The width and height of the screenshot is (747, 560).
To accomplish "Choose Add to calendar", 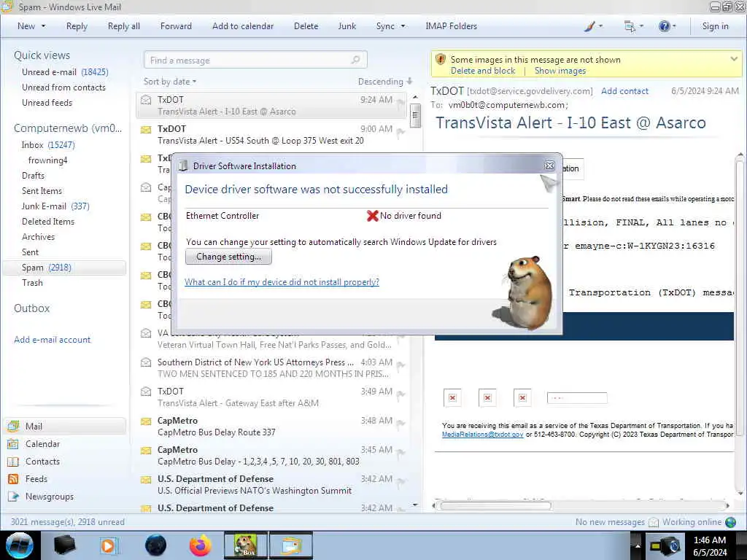I will point(243,26).
